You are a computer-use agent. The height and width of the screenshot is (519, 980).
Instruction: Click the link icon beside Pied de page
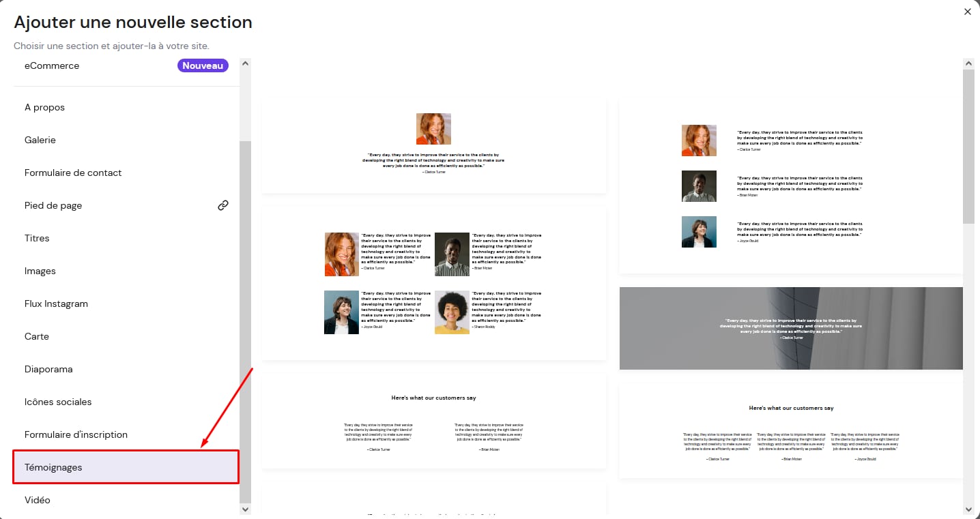222,205
